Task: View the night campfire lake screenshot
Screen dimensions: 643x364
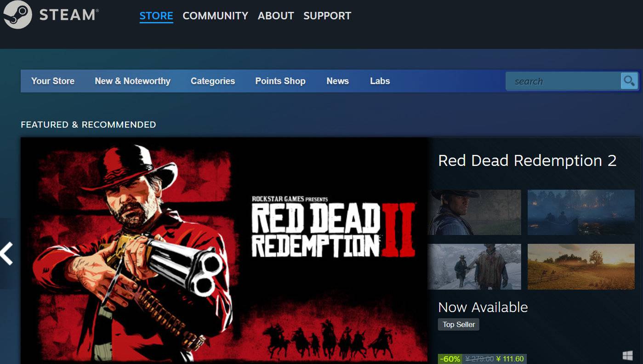Action: (x=580, y=212)
